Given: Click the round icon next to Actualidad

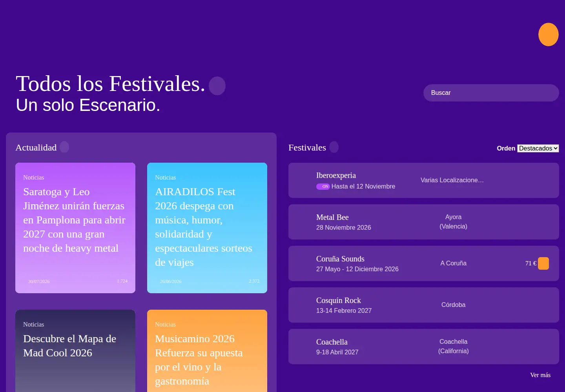Looking at the screenshot, I should tap(64, 147).
